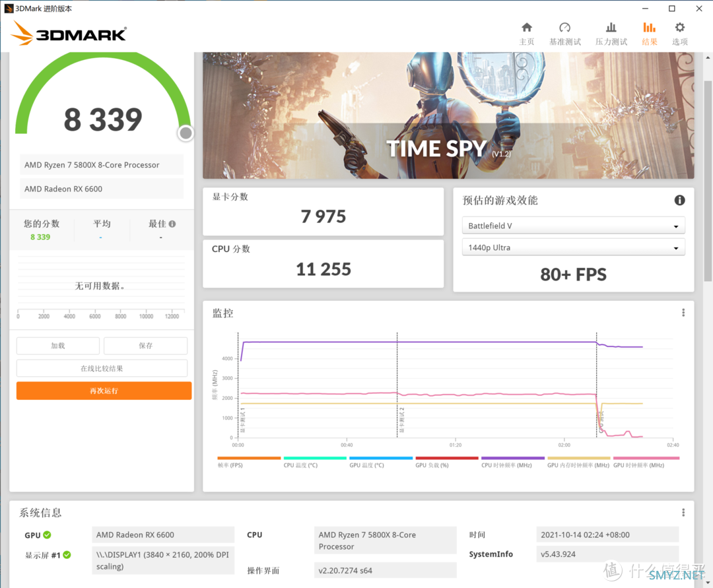Click the green 您的分数 8 339 value
The height and width of the screenshot is (588, 713).
[x=40, y=237]
